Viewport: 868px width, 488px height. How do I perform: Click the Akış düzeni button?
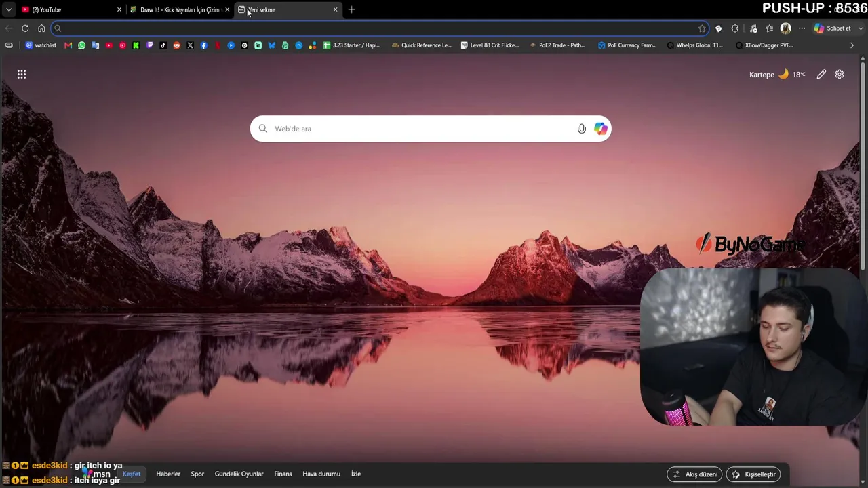click(x=694, y=474)
